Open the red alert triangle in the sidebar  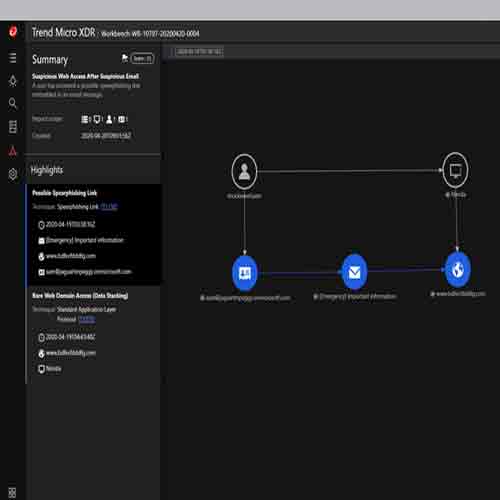click(x=13, y=151)
